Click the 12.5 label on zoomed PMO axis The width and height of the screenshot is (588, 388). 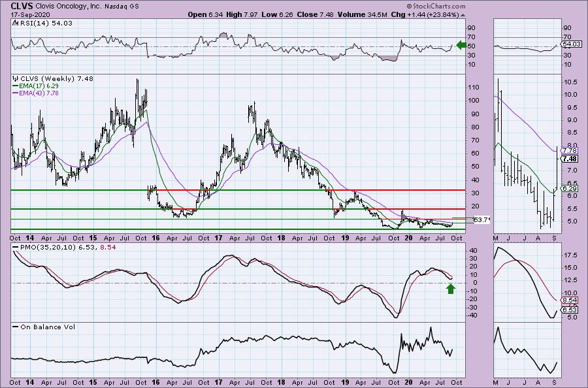[x=570, y=280]
